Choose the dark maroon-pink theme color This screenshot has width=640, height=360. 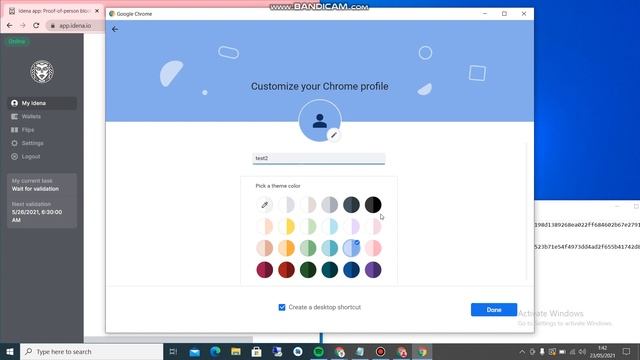[x=264, y=270]
